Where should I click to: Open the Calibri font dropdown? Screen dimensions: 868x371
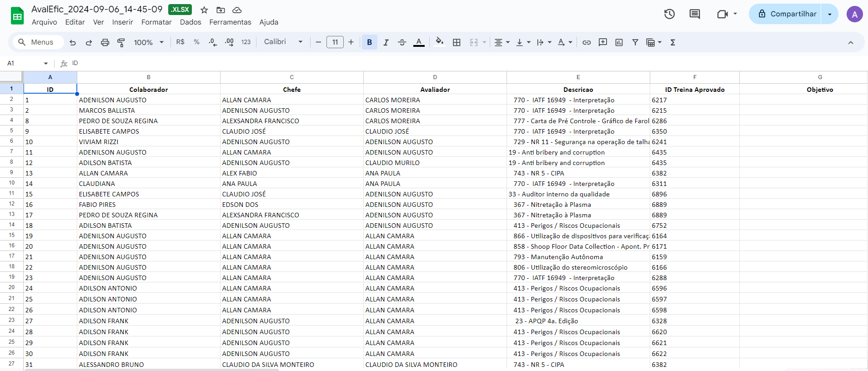[x=283, y=42]
